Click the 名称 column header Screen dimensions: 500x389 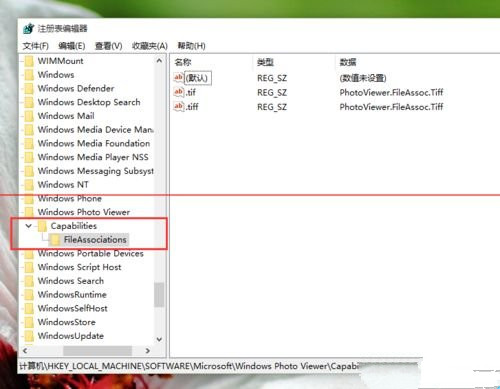(183, 62)
